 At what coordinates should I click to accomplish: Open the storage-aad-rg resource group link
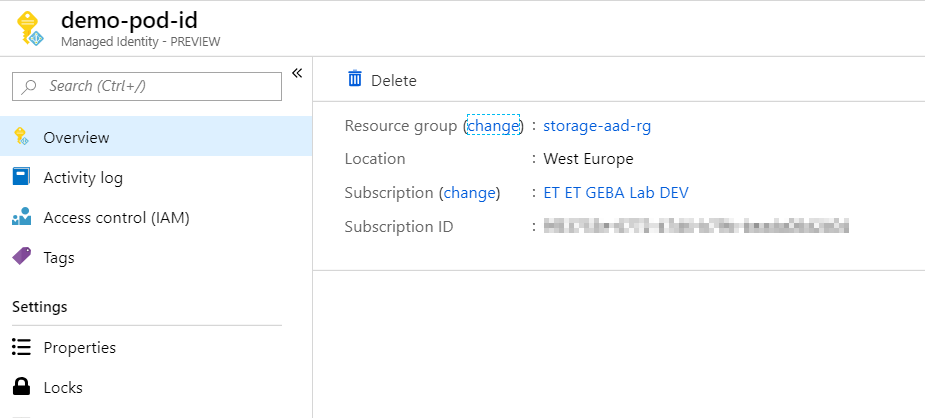coord(597,126)
